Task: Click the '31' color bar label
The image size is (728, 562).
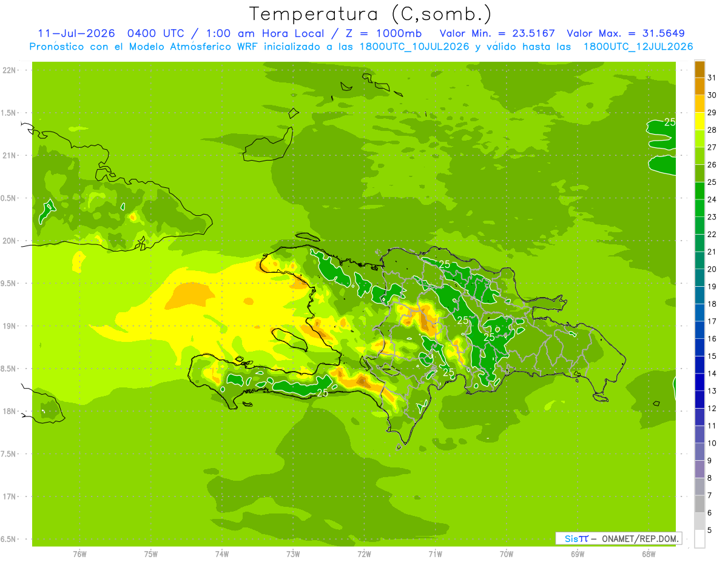Action: 712,77
